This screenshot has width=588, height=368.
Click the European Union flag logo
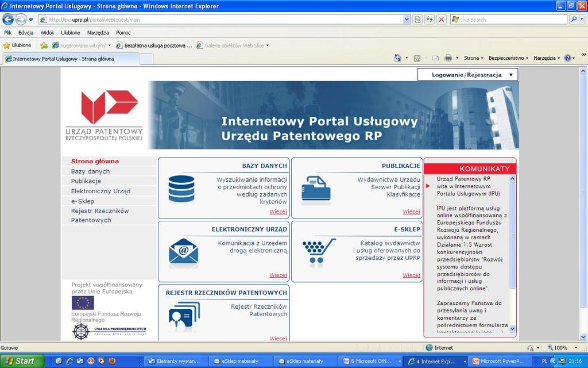point(83,302)
